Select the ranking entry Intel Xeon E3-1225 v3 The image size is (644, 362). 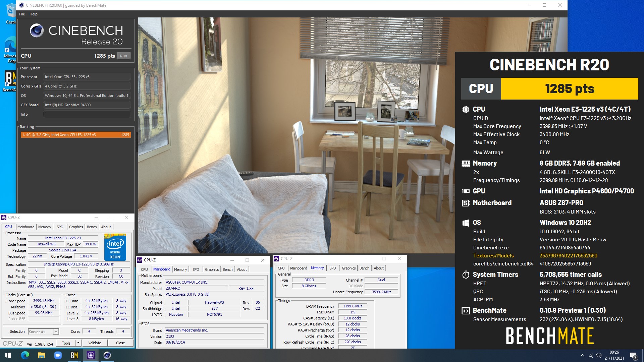[x=75, y=135]
